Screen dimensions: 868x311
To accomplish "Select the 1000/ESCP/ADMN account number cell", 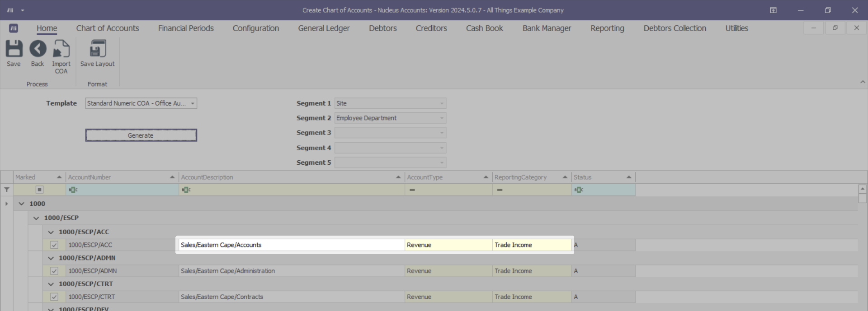I will [x=122, y=271].
